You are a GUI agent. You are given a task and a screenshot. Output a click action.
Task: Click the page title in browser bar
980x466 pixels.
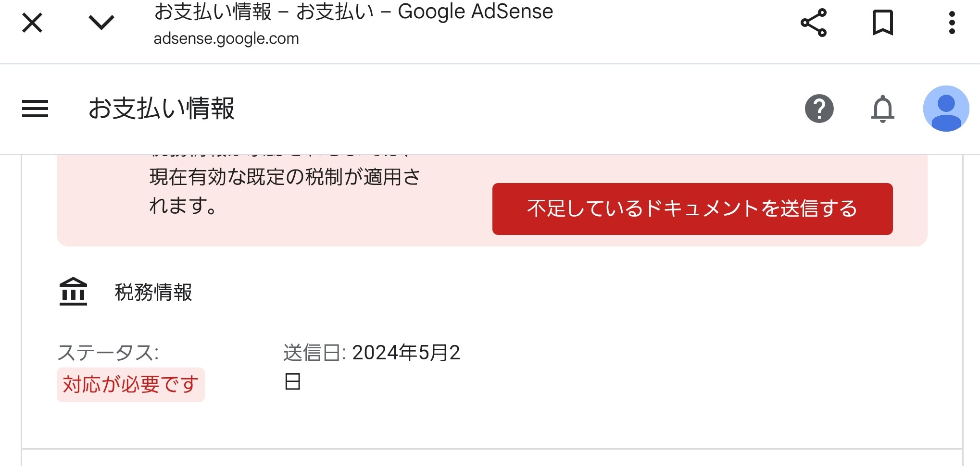353,12
